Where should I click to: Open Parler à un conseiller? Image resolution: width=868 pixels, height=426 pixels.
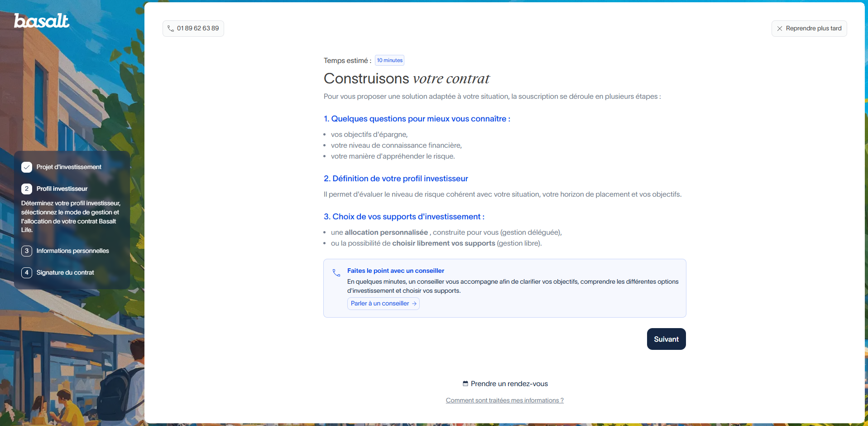pos(384,304)
